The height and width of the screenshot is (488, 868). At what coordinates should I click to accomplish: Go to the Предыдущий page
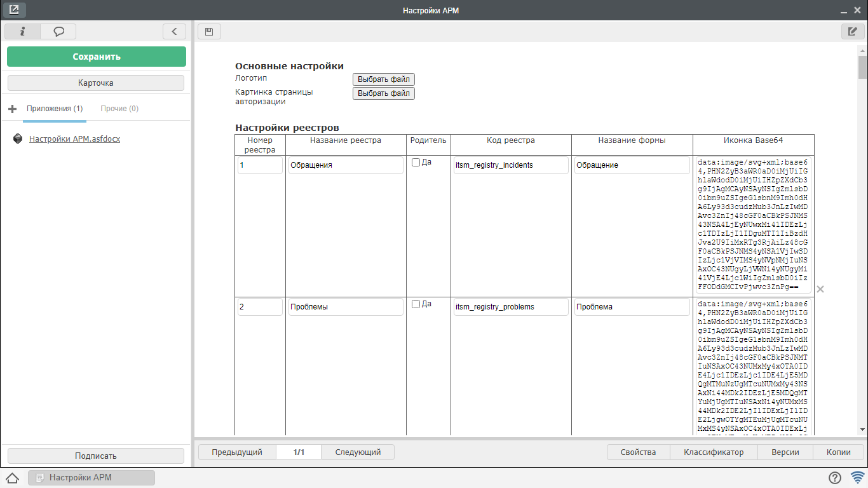pos(237,452)
